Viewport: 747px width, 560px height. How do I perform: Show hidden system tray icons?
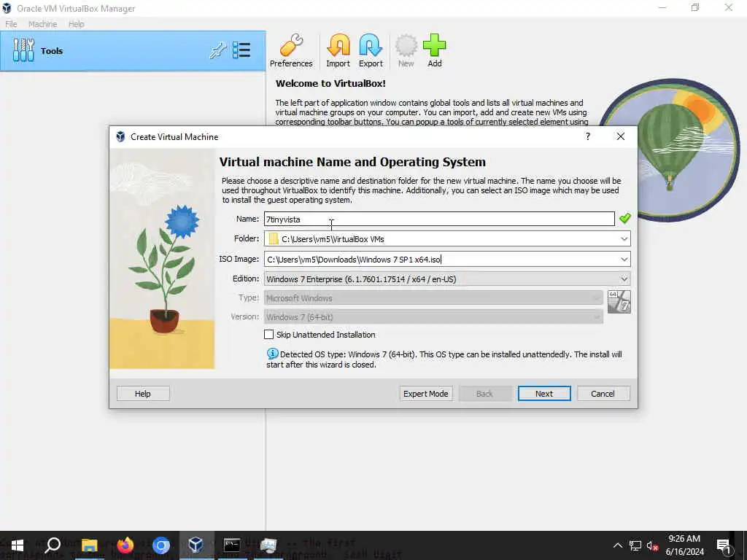click(617, 545)
